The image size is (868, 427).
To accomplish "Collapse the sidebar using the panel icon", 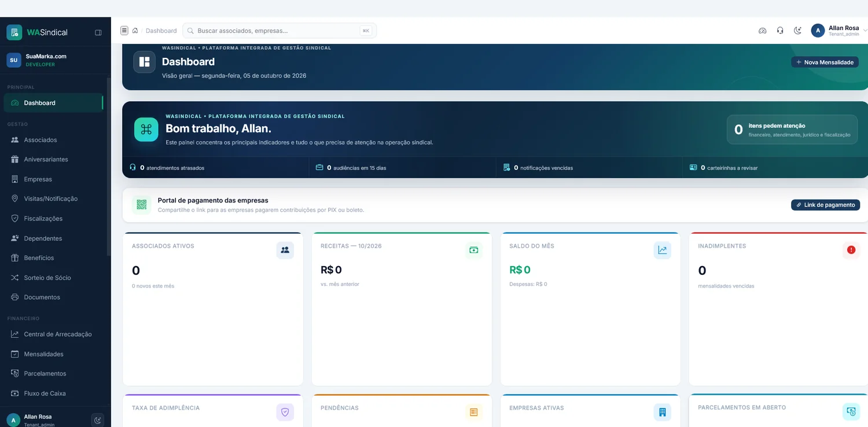I will coord(98,32).
